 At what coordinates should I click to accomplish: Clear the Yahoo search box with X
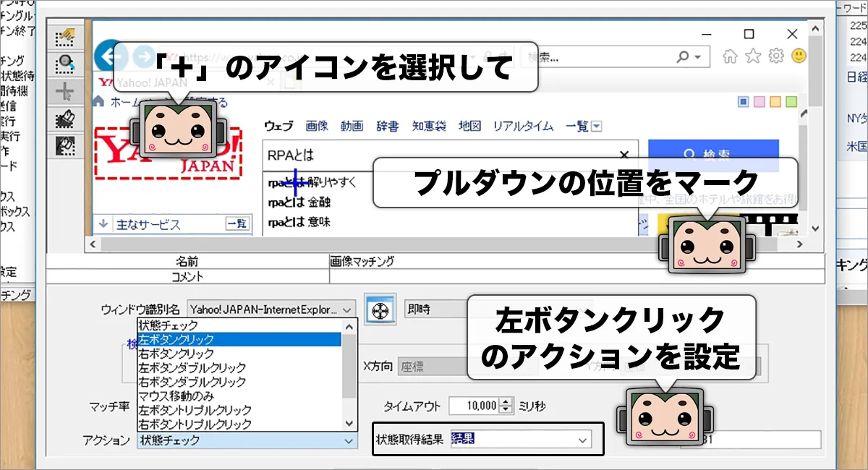pyautogui.click(x=625, y=155)
